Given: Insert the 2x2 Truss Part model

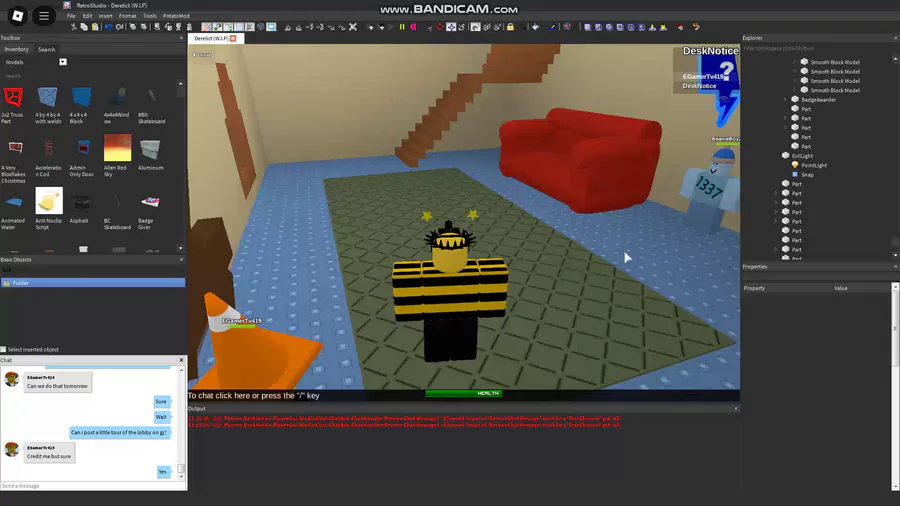Looking at the screenshot, I should point(13,105).
